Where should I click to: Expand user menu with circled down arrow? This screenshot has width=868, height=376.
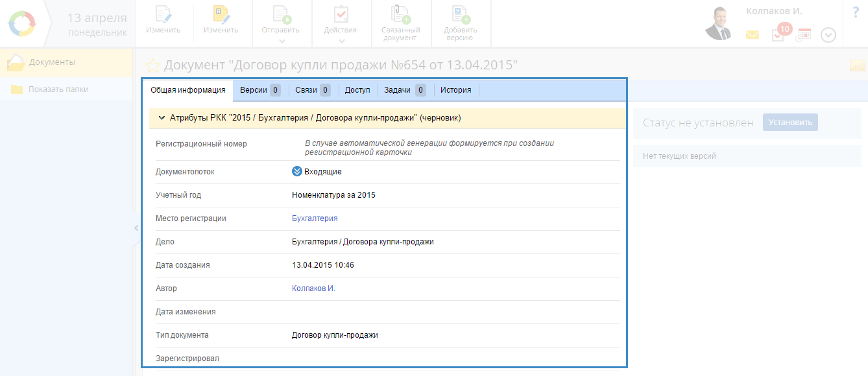[x=828, y=35]
